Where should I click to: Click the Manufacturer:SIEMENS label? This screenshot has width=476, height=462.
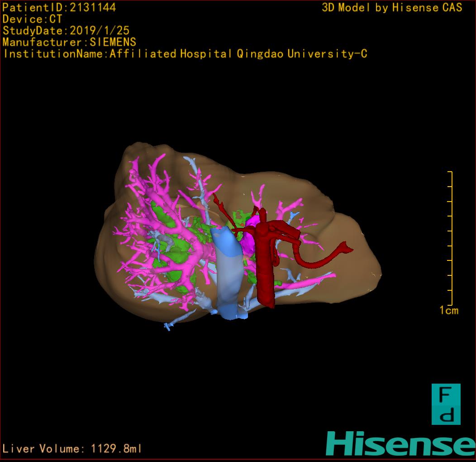[x=69, y=42]
